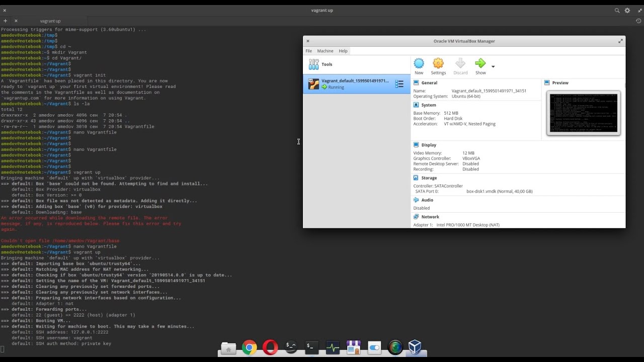Close the 'vagrant up' terminal tab
The height and width of the screenshot is (362, 644).
(16, 21)
